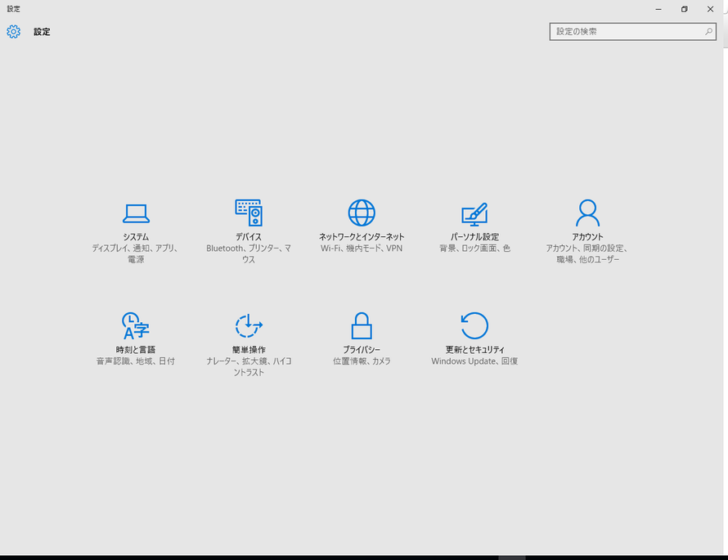Screen dimensions: 728x560
Task: Click the magnifier icon in search box
Action: [x=708, y=32]
